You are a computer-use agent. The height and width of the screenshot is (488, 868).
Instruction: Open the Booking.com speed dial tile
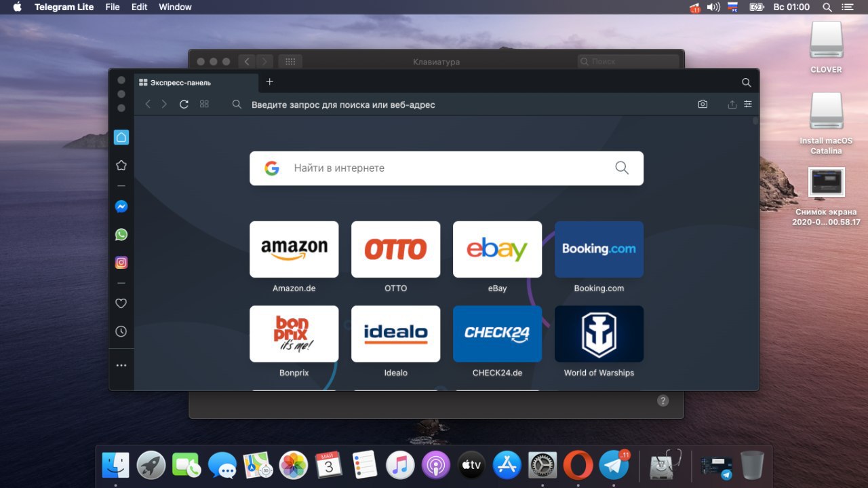599,249
